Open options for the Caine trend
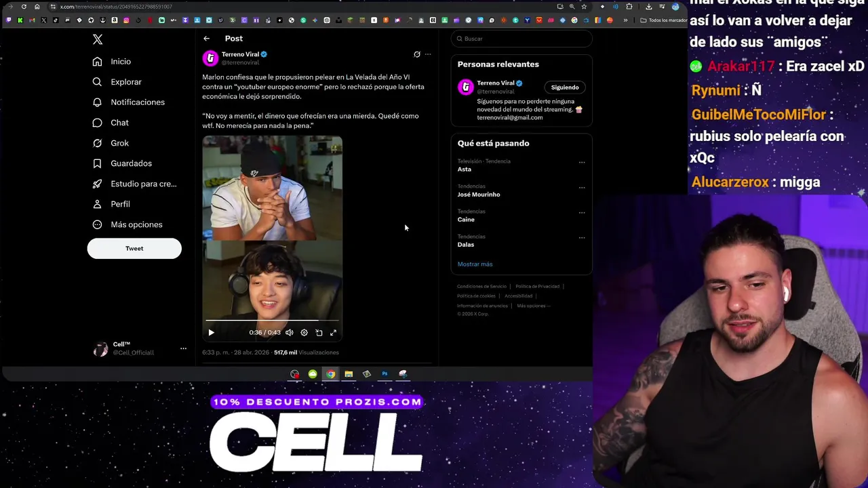 pyautogui.click(x=582, y=213)
